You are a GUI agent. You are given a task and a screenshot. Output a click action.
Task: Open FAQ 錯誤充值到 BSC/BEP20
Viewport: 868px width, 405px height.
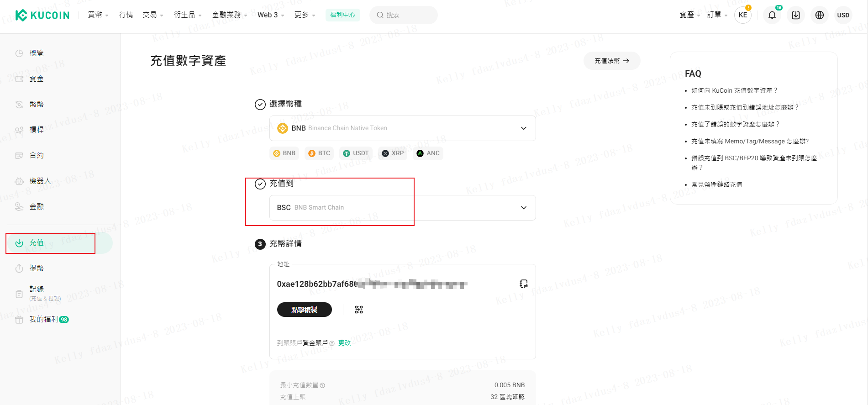pos(754,163)
